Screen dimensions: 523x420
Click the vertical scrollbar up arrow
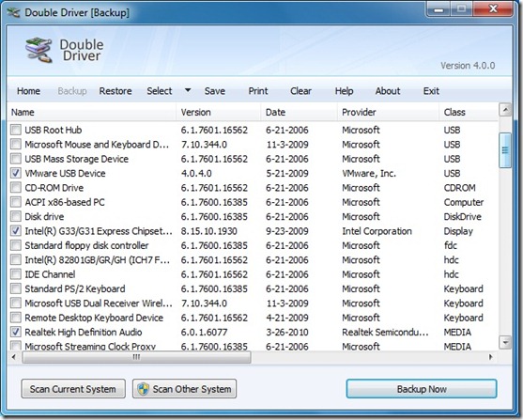506,110
